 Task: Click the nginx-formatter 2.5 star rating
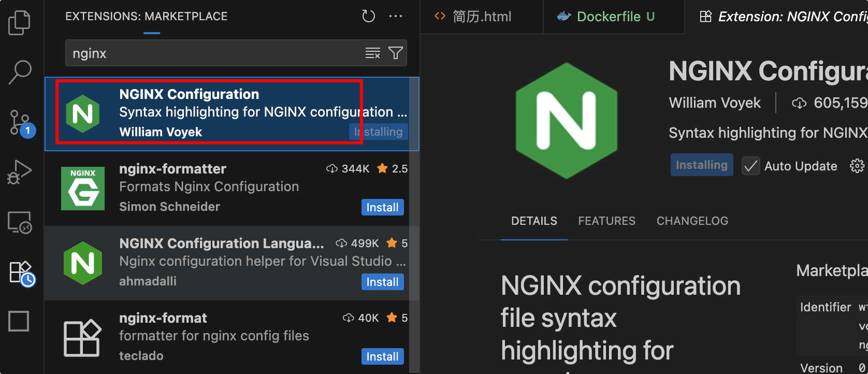pyautogui.click(x=392, y=169)
